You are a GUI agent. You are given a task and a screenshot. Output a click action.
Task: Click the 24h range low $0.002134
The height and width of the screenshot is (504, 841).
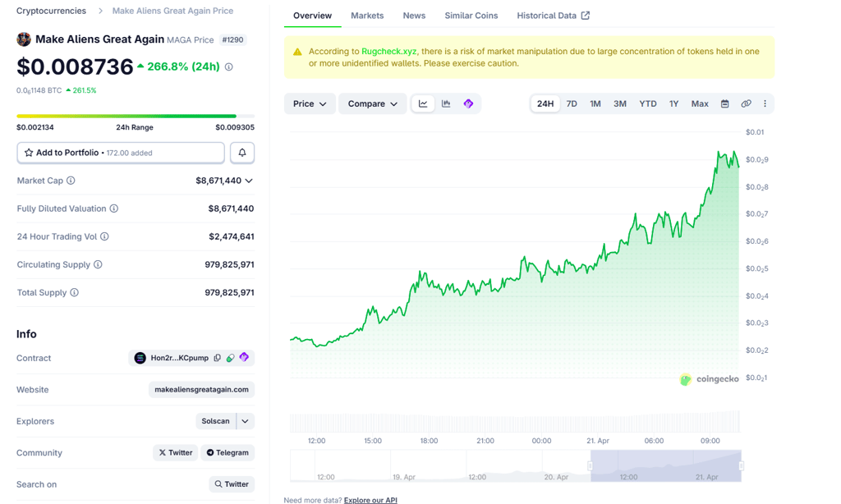pos(35,127)
